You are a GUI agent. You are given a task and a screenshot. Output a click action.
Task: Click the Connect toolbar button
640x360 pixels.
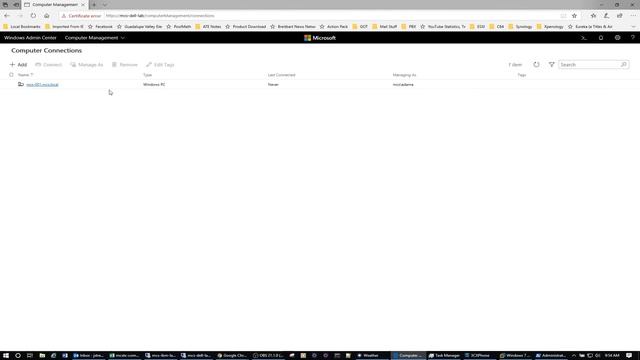(49, 64)
